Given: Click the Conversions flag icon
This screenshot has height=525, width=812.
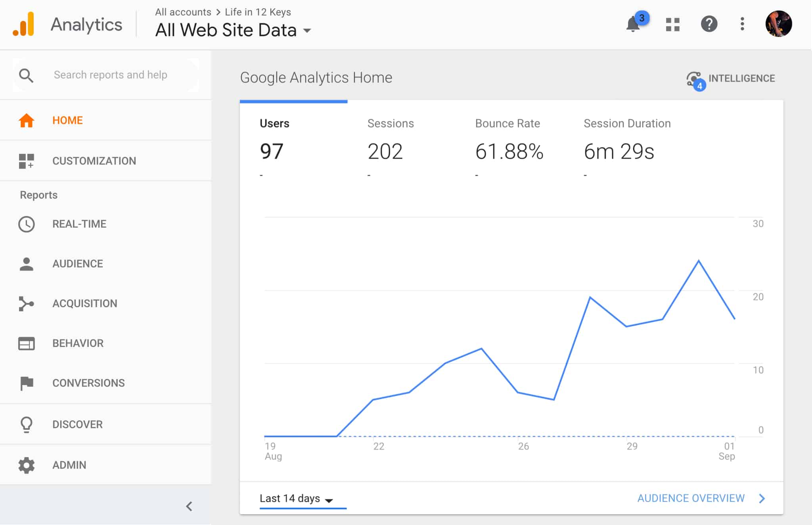Looking at the screenshot, I should [x=27, y=383].
